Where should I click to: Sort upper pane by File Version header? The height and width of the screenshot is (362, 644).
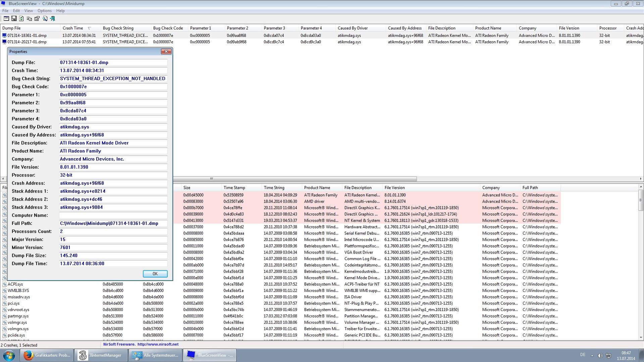tap(577, 28)
